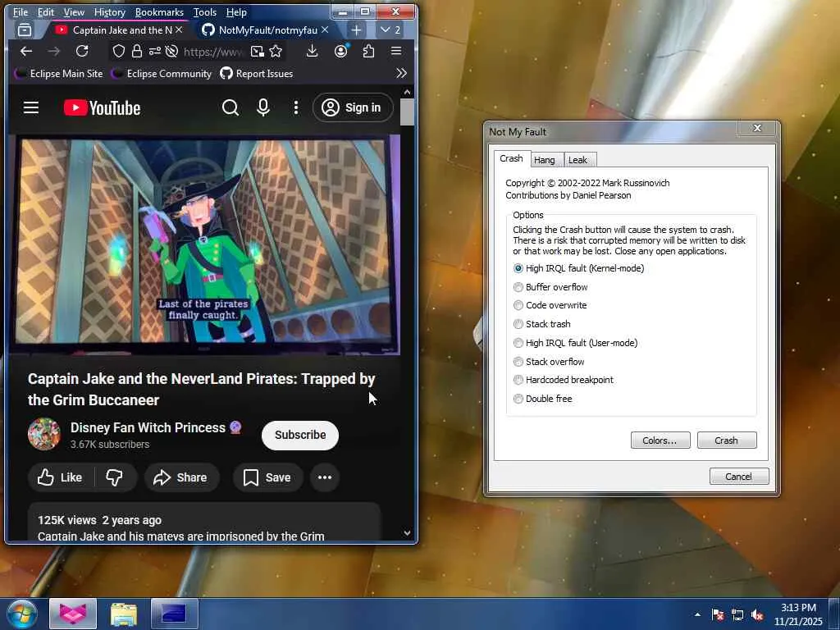The width and height of the screenshot is (840, 630).
Task: Switch to the Leak tab in Not My Fault
Action: [578, 160]
